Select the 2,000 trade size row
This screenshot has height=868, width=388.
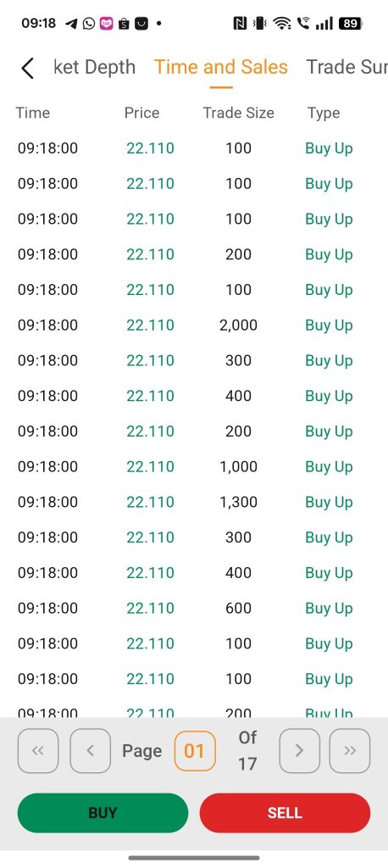[194, 325]
